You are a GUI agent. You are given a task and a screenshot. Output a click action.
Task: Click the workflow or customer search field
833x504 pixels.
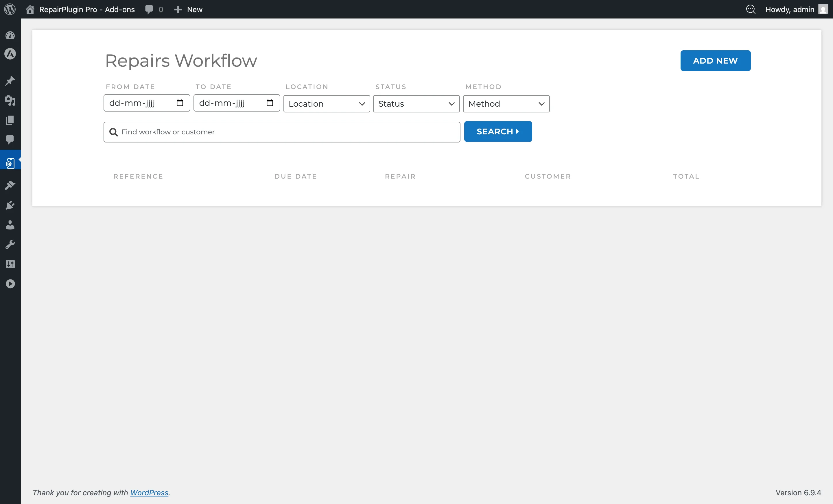tap(281, 132)
